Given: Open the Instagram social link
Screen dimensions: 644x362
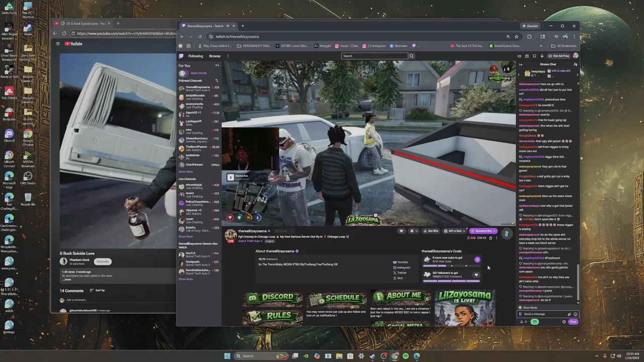Looking at the screenshot, I should click(x=402, y=267).
